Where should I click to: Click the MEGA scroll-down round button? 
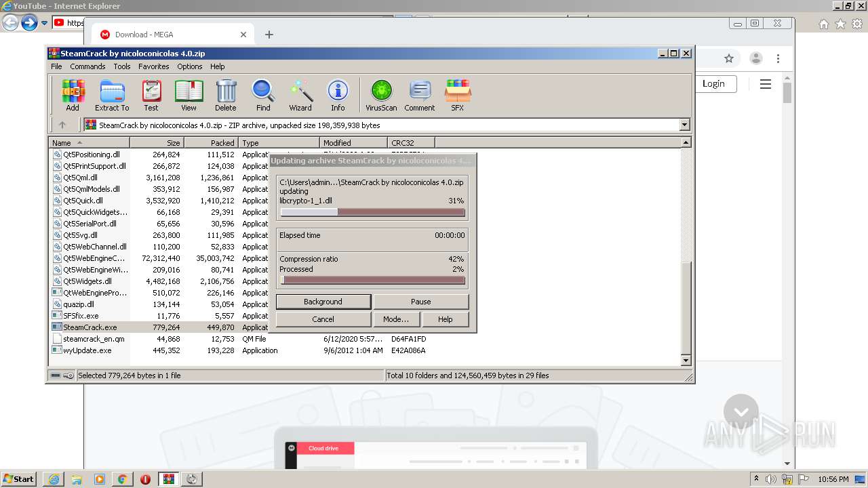741,411
